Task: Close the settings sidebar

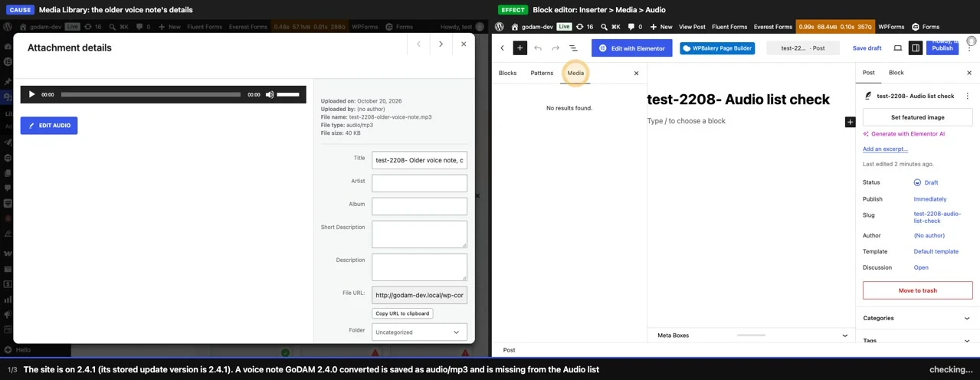Action: tap(969, 73)
